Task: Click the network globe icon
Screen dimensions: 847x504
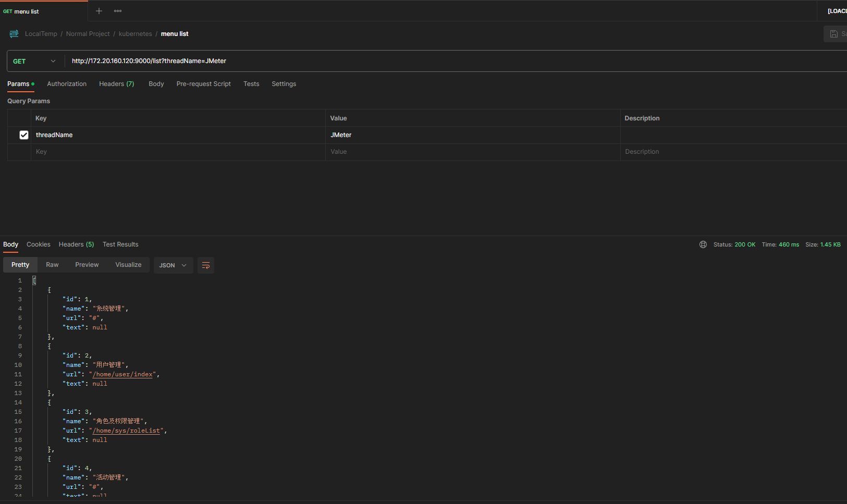Action: 703,244
